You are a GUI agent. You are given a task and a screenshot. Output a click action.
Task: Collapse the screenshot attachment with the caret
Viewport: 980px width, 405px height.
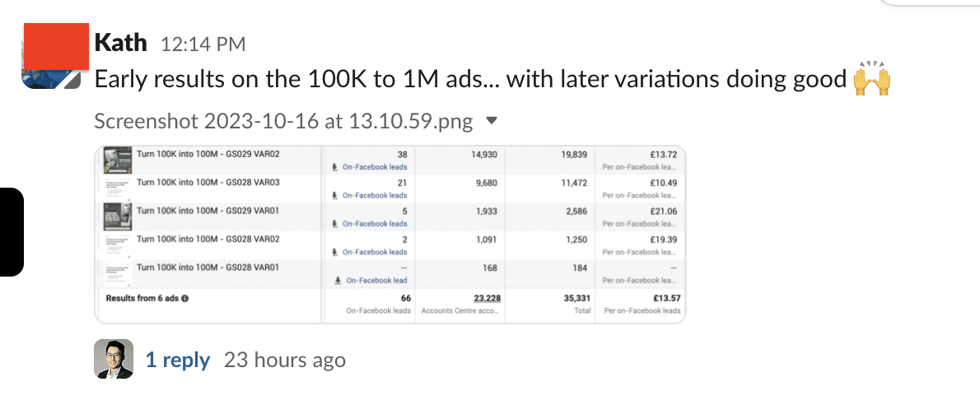[x=492, y=121]
